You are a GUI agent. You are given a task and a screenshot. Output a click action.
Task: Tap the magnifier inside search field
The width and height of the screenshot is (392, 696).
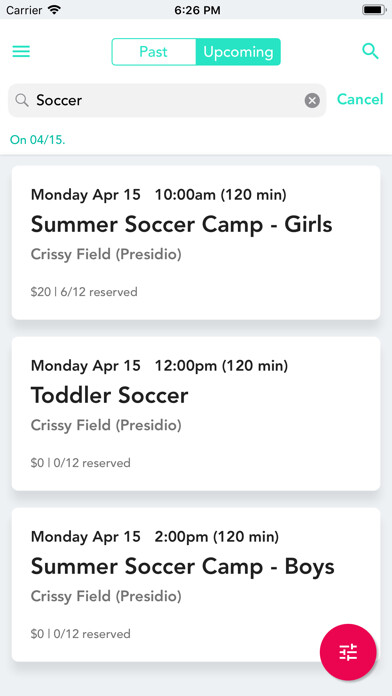(x=22, y=101)
